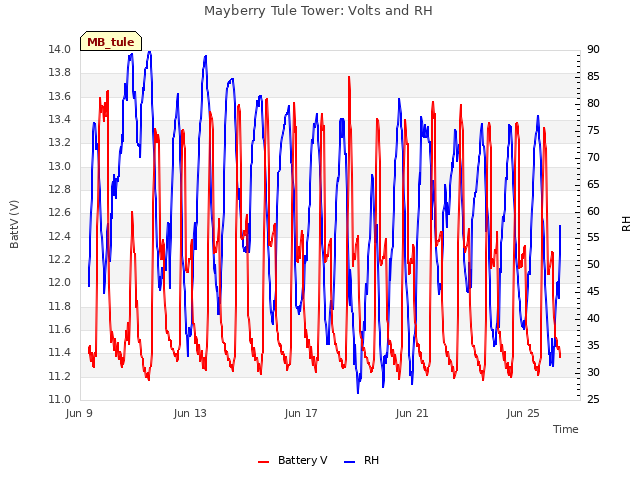Click the 80 right axis value
This screenshot has width=640, height=480.
click(x=593, y=103)
